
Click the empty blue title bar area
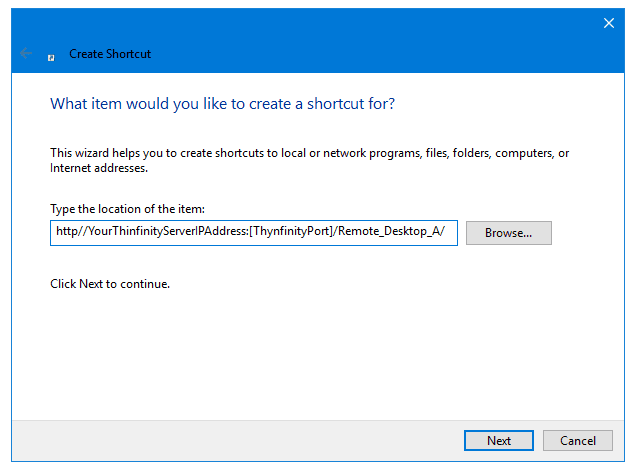(x=350, y=40)
